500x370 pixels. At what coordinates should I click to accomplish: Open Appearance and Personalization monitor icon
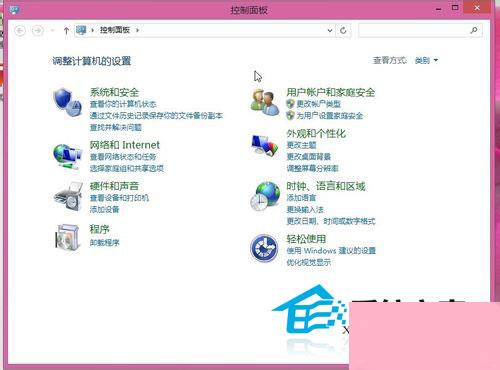click(x=265, y=145)
